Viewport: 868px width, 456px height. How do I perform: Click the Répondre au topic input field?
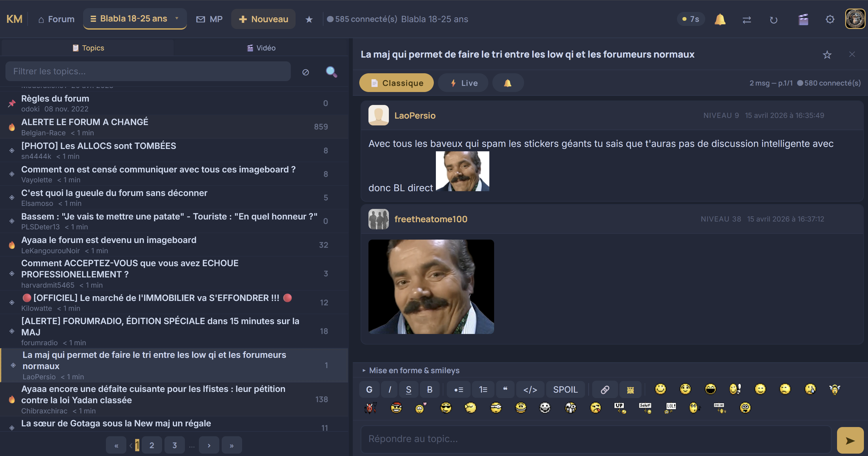point(595,439)
